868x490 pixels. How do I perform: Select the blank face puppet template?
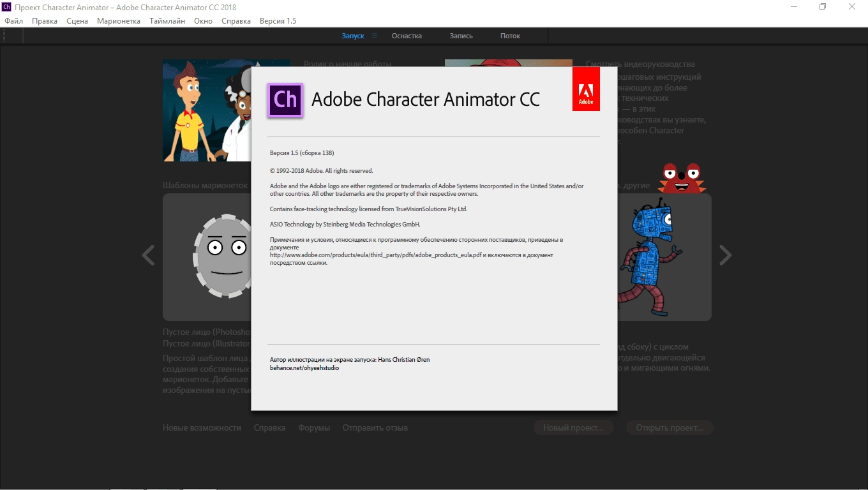207,256
